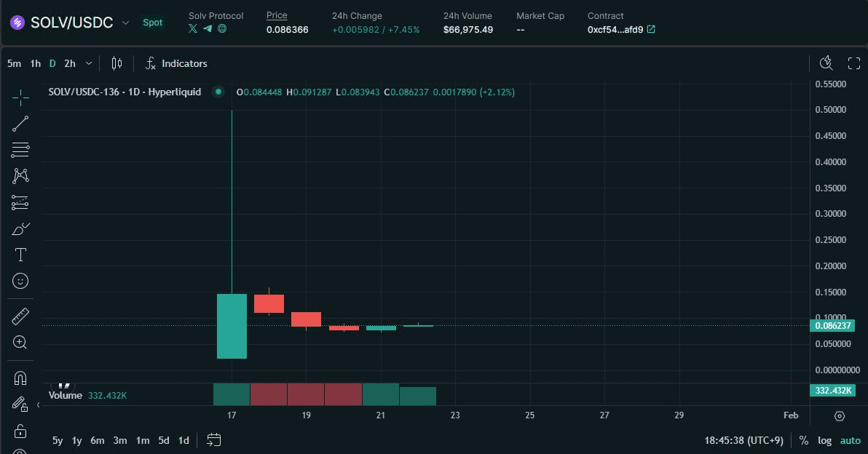Click the price value 0.086366
The image size is (868, 454).
click(x=288, y=30)
